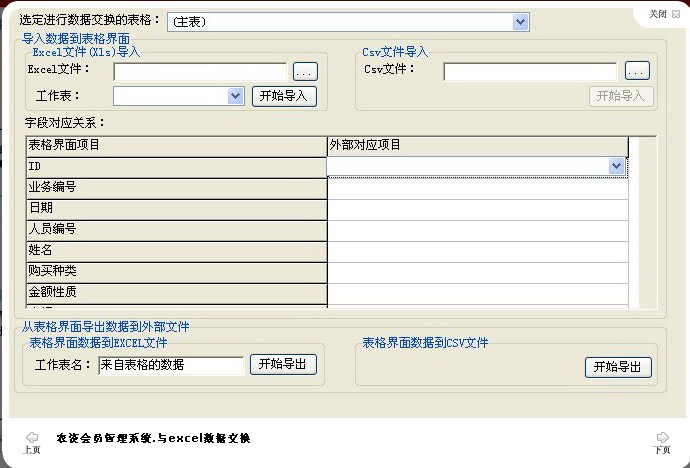Select the 姓名 row cell
Image resolution: width=690 pixels, height=468 pixels.
[x=176, y=252]
